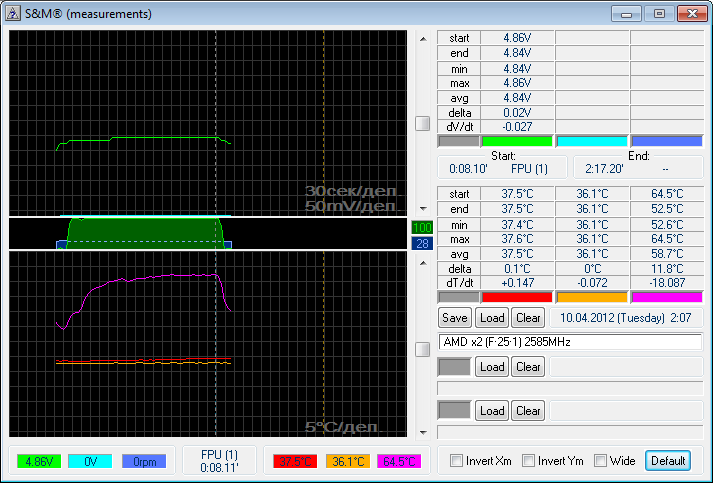Enable the Invert Ym checkbox
This screenshot has width=713, height=483.
coord(528,461)
